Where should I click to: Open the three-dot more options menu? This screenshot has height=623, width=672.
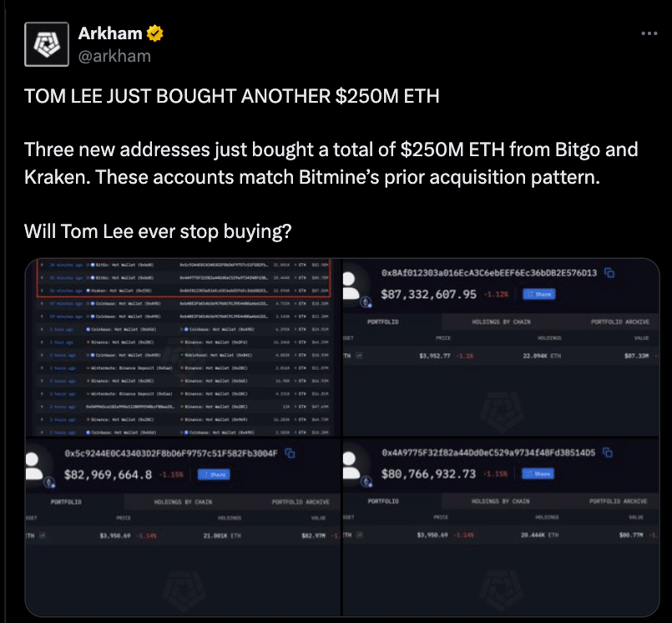[x=649, y=33]
